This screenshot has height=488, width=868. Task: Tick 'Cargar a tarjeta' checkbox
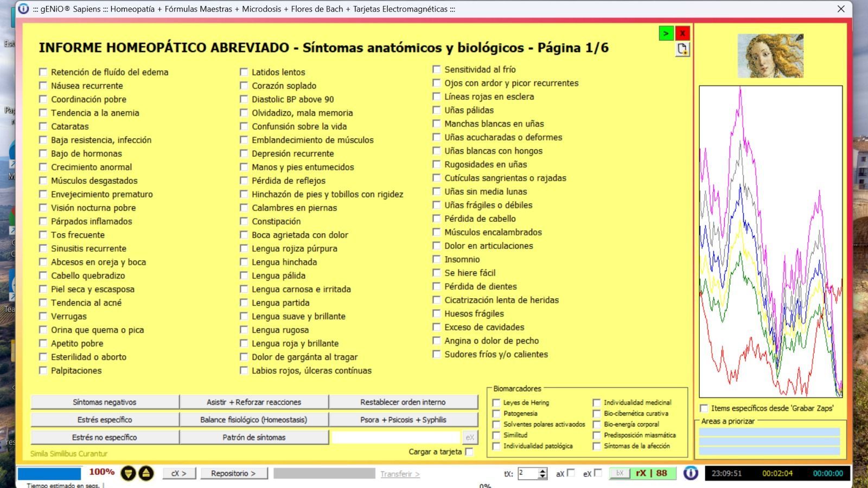[x=469, y=452]
